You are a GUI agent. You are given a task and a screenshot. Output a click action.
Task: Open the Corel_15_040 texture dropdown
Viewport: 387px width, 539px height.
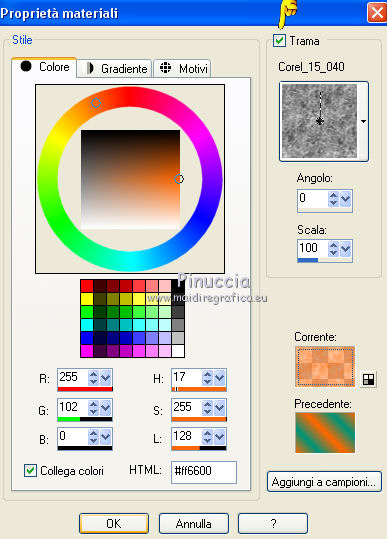pos(363,121)
